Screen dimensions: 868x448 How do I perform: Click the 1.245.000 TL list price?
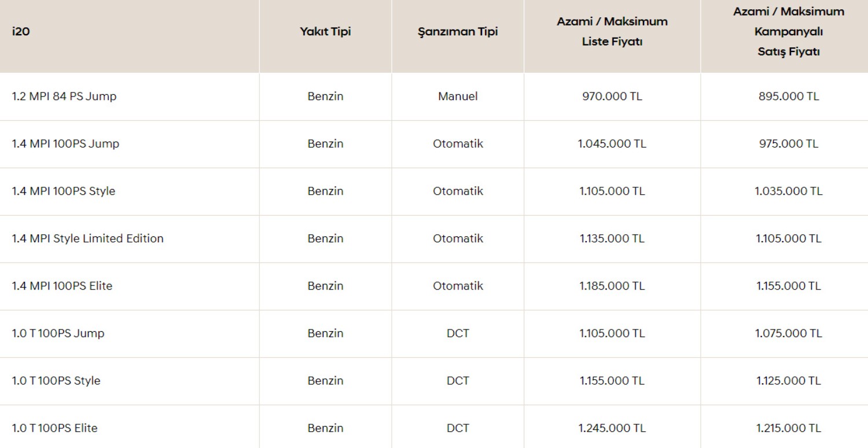[612, 428]
